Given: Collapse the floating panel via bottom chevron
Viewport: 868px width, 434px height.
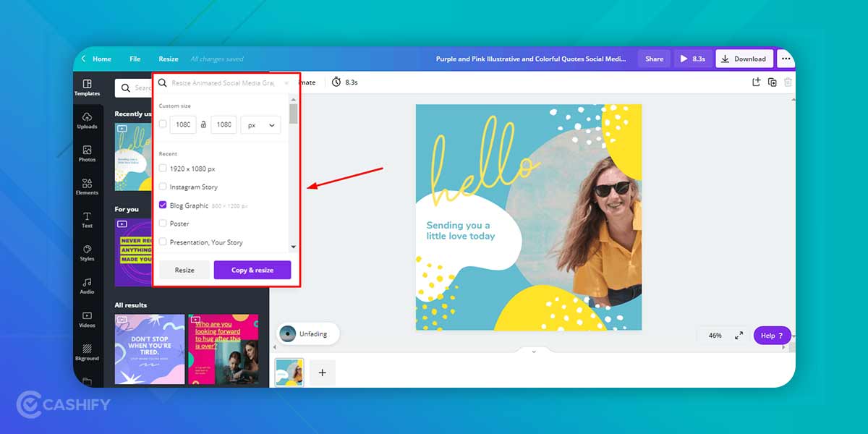Looking at the screenshot, I should point(534,351).
